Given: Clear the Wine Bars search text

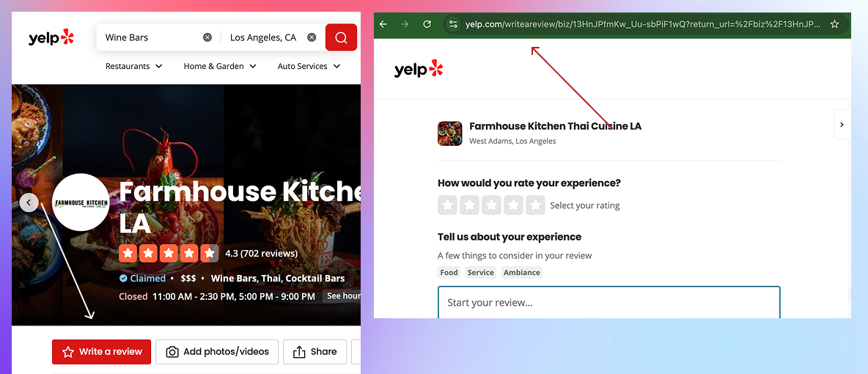Looking at the screenshot, I should 207,37.
